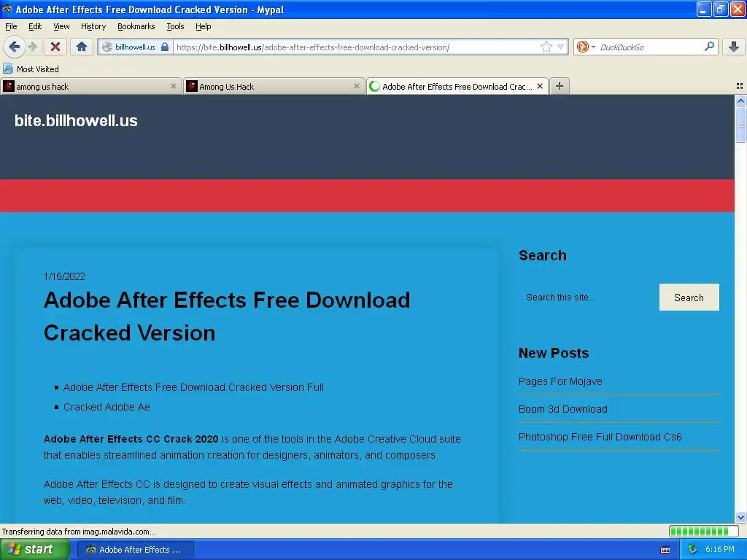Click the scrollbar down arrow

(740, 517)
